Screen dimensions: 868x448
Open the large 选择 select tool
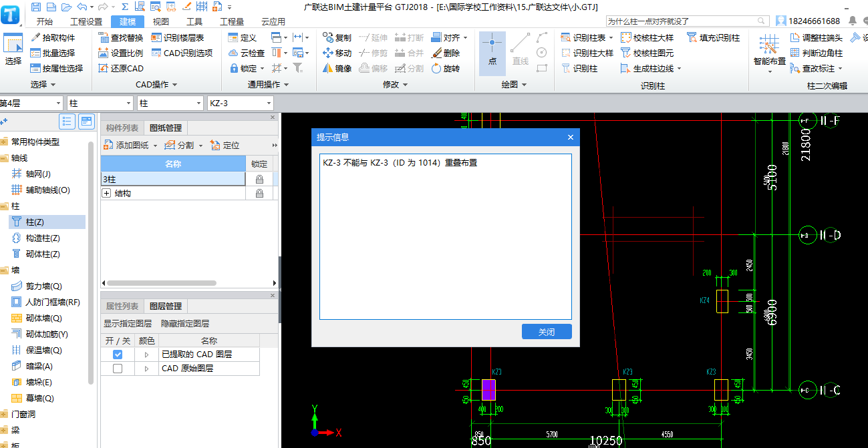pyautogui.click(x=13, y=50)
